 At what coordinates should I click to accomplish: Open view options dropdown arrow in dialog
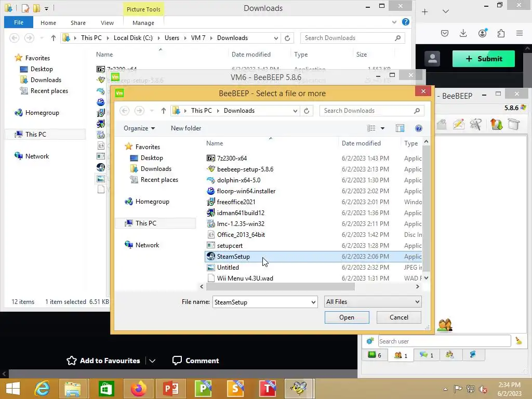382,128
